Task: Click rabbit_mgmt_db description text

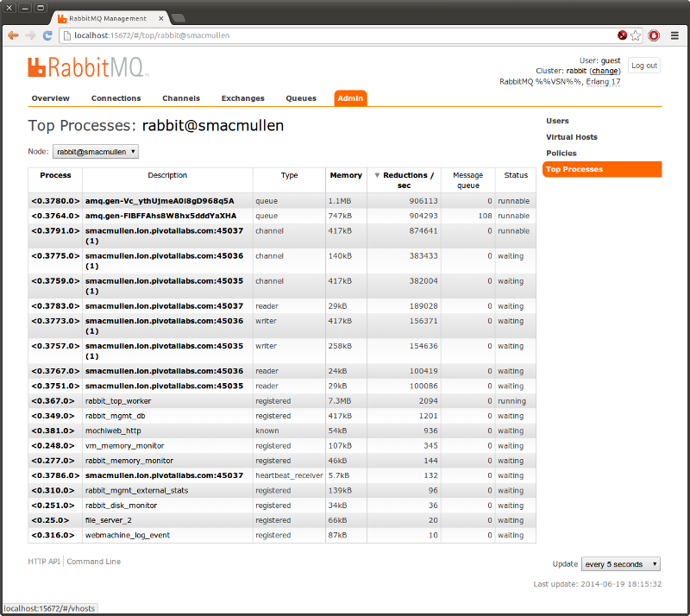Action: coord(116,416)
